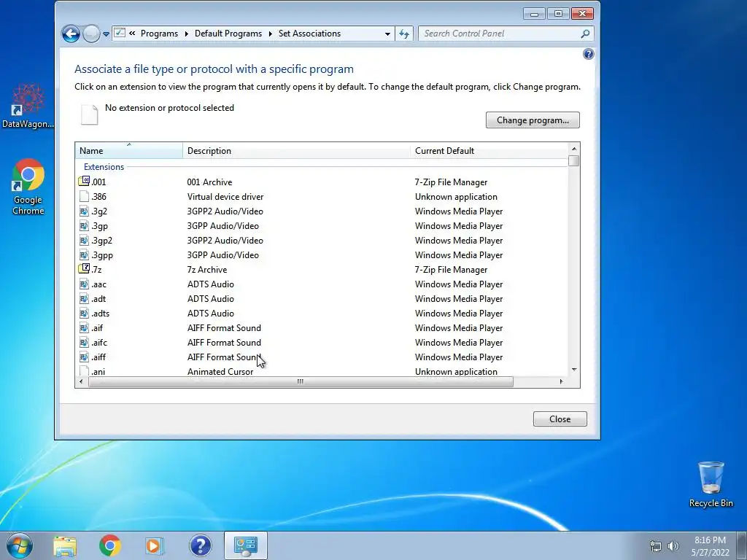Minimize the Set Associations window
The height and width of the screenshot is (560, 747).
[x=534, y=14]
